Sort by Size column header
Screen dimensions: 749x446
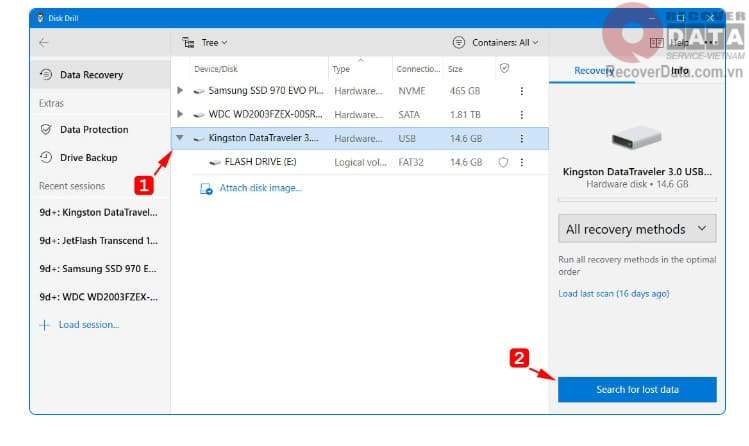pos(455,69)
